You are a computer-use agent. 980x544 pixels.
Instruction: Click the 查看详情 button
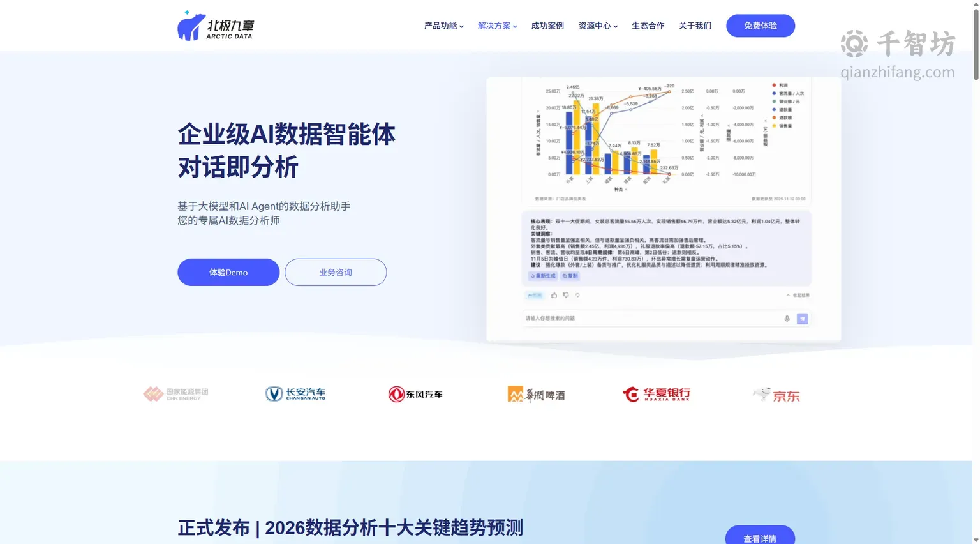tap(760, 535)
